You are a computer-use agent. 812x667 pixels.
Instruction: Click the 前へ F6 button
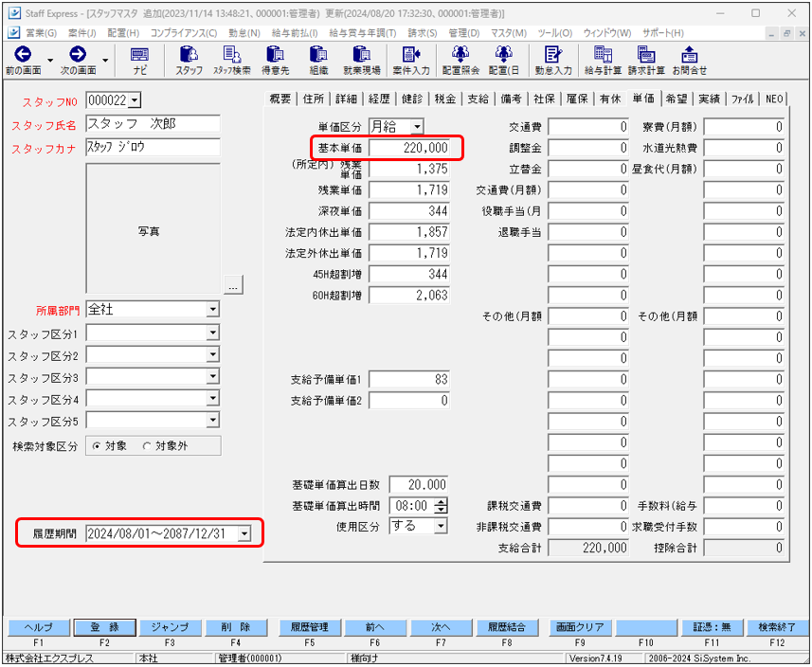pyautogui.click(x=375, y=627)
